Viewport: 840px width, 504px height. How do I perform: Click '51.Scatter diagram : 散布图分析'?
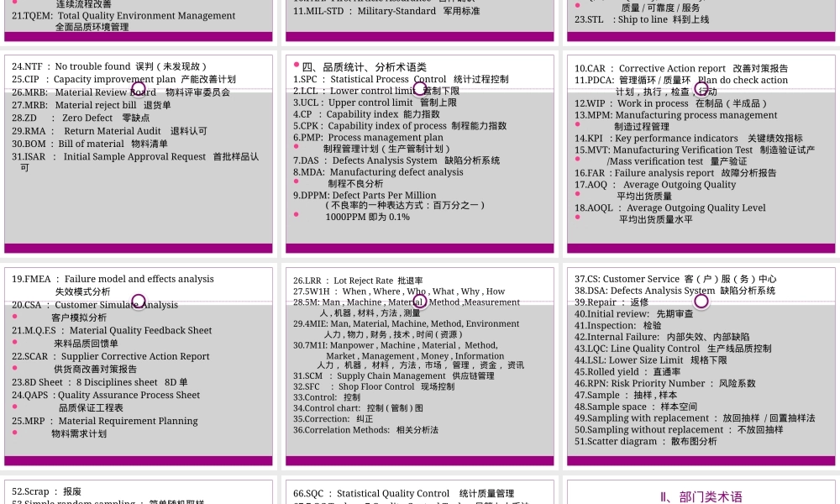[x=645, y=441]
